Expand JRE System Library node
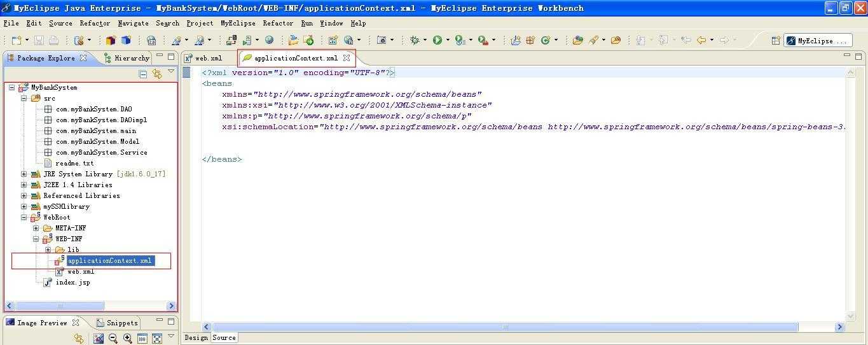 click(24, 174)
